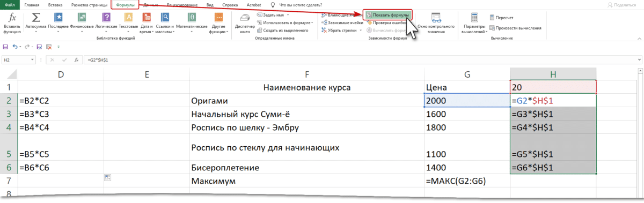The image size is (644, 203).
Task: Select cell Роспись по шелку - Эмбру
Action: click(x=306, y=127)
